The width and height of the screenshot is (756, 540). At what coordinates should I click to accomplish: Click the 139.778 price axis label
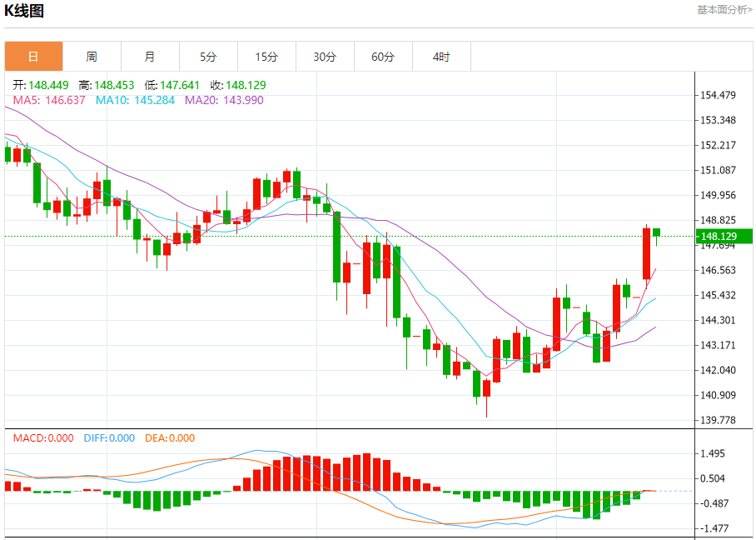[719, 420]
